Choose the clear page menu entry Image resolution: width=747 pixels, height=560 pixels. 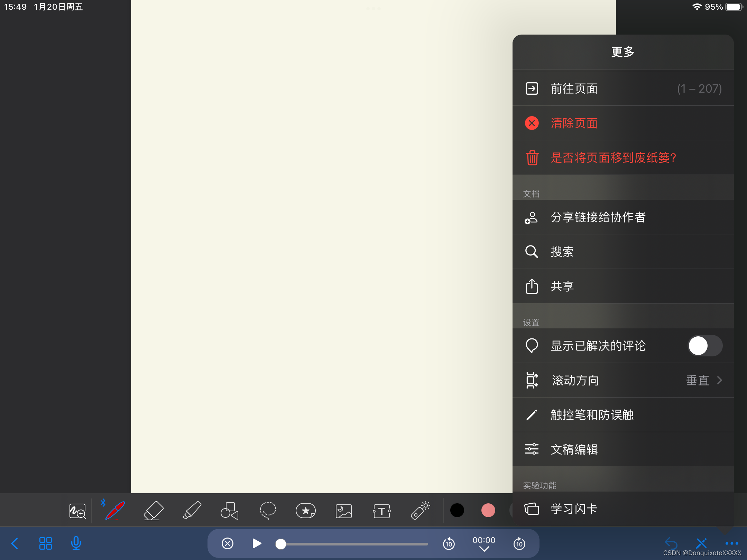[574, 123]
